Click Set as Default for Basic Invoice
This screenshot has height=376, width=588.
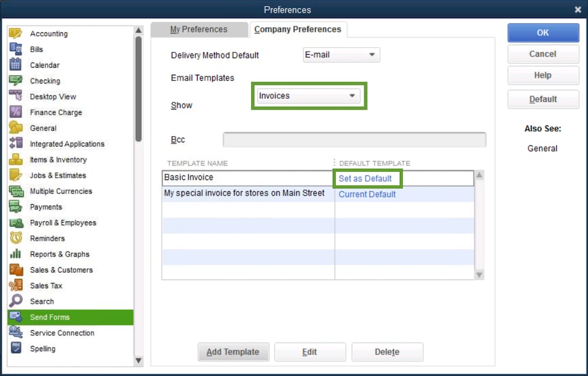[x=365, y=179]
